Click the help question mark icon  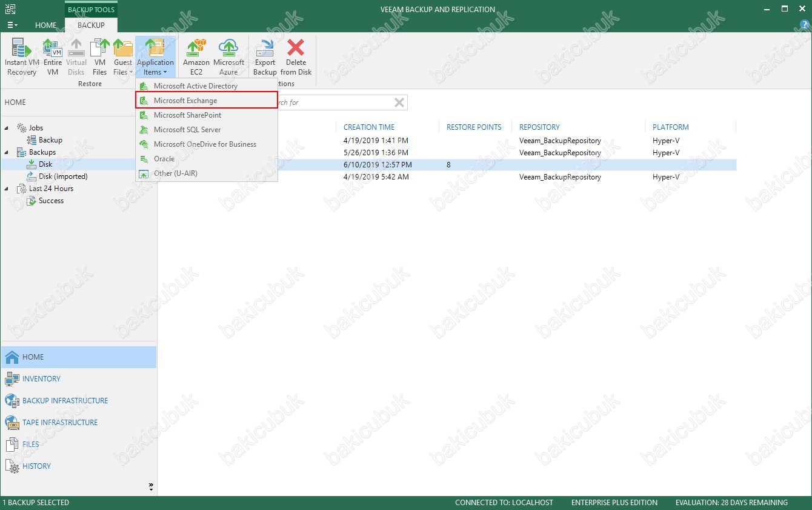click(x=805, y=25)
